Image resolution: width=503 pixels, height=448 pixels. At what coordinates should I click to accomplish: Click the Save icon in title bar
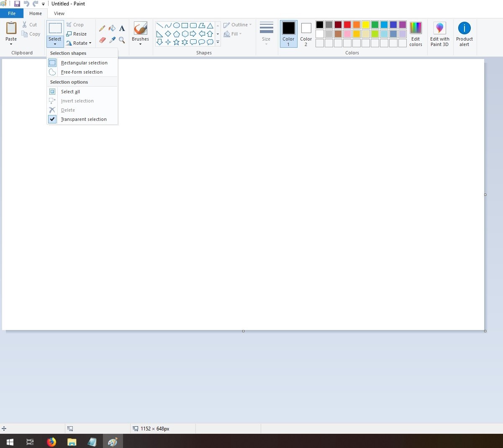pos(17,4)
